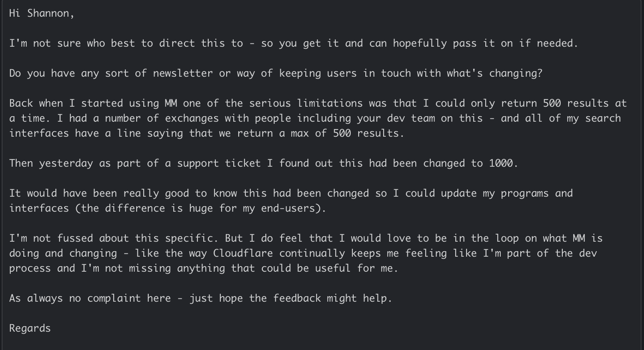Click the words 'what's changing?'
The width and height of the screenshot is (644, 350).
coord(494,73)
